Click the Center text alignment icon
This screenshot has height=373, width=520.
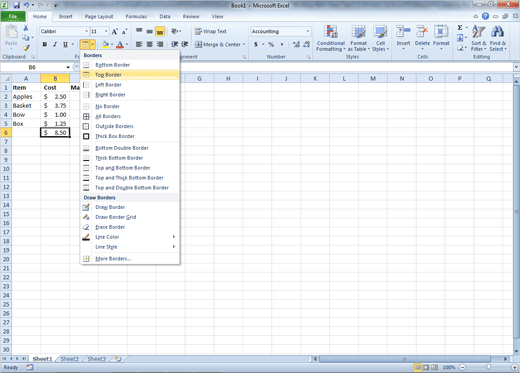tap(150, 44)
